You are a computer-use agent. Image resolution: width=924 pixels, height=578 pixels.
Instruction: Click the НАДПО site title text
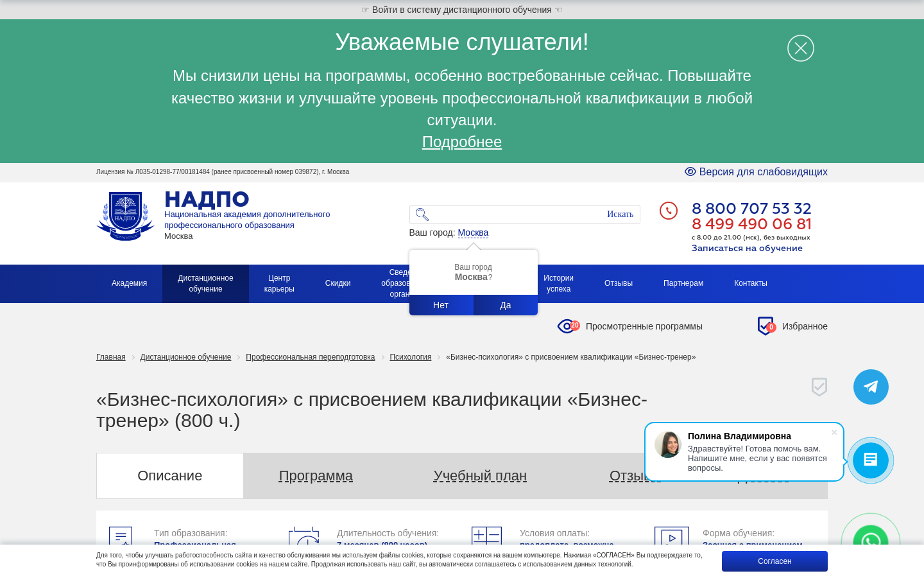(x=207, y=200)
